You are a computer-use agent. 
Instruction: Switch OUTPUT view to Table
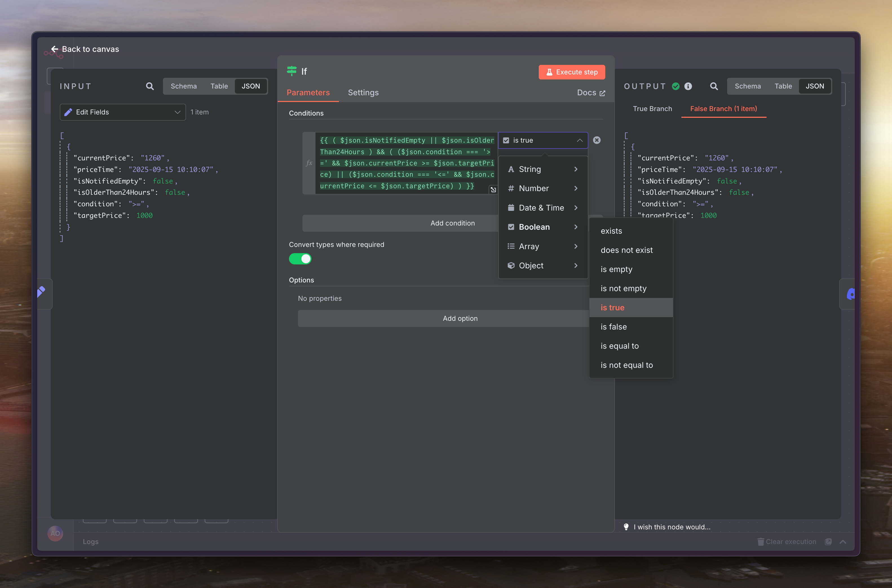click(783, 86)
